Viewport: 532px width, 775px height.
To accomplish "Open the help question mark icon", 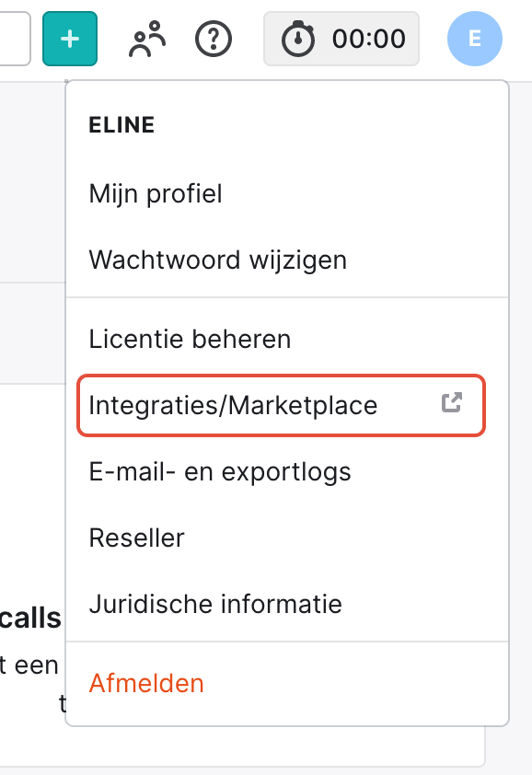I will 214,39.
